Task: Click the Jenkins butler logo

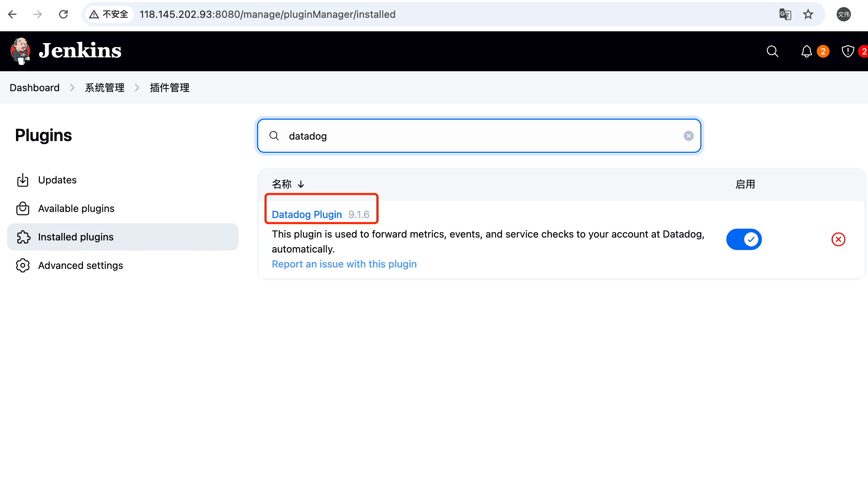Action: tap(20, 51)
